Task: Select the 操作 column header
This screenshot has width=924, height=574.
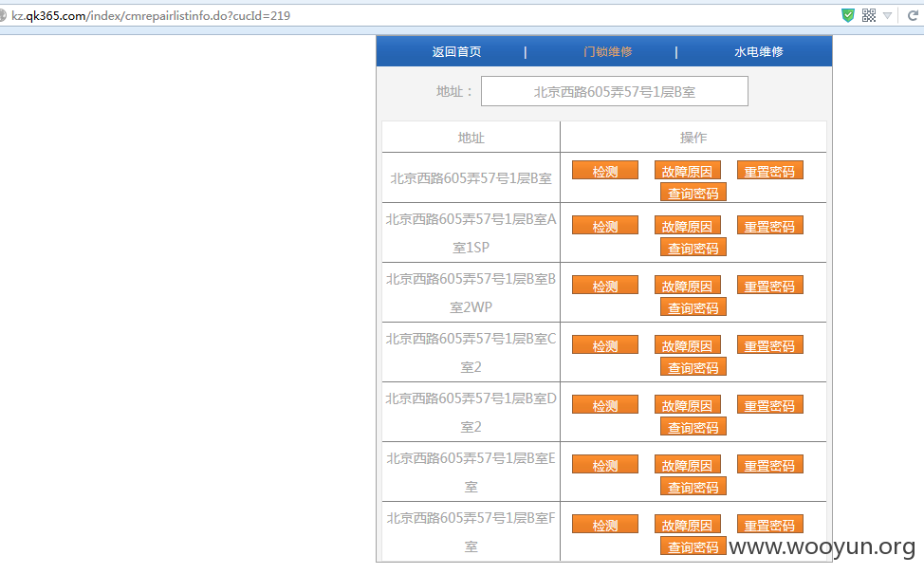Action: pos(693,138)
